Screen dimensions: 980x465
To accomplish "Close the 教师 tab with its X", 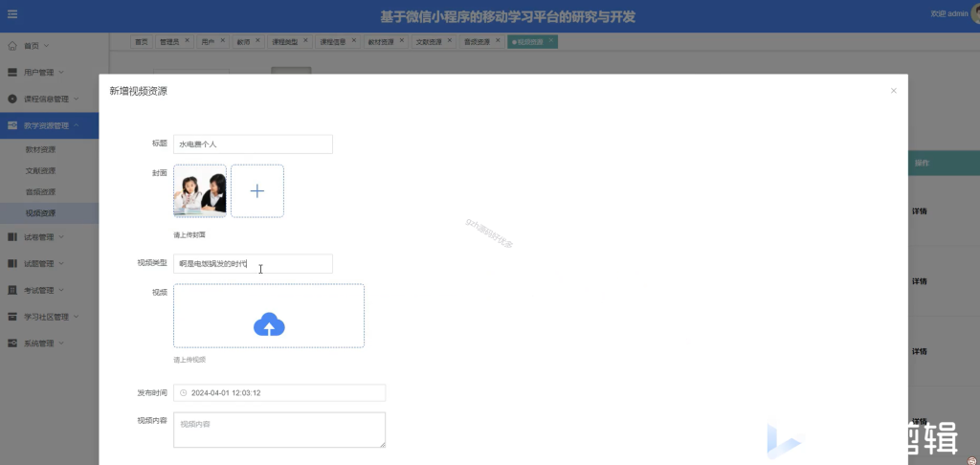I will [x=258, y=40].
